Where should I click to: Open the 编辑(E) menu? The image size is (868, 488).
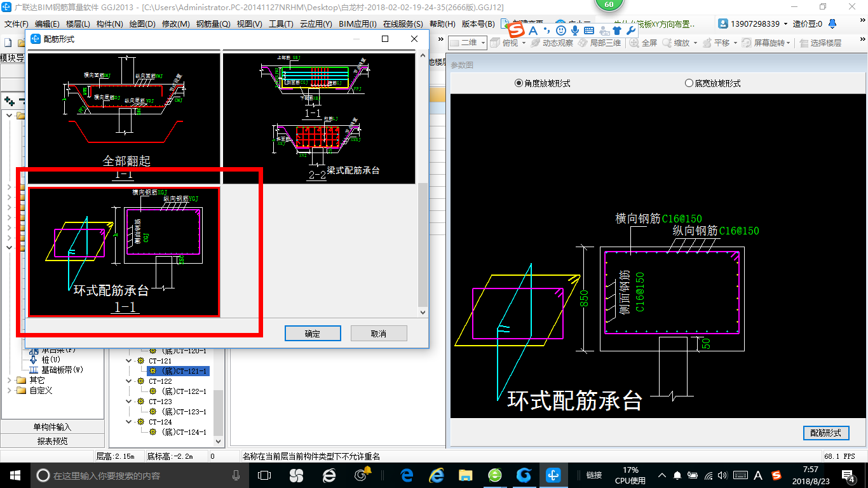point(47,24)
